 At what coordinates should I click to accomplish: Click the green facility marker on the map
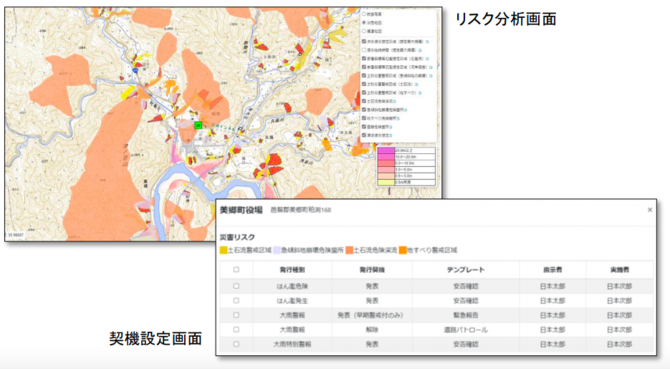tap(198, 125)
